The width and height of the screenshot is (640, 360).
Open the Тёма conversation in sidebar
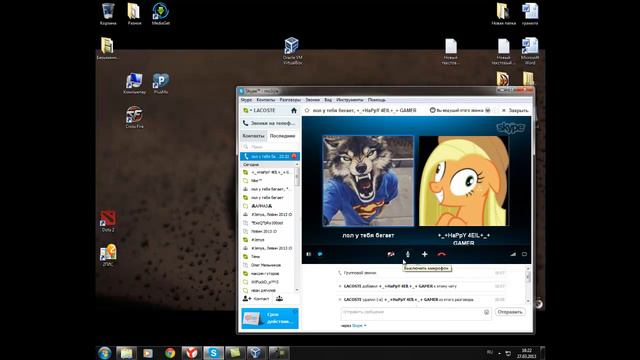click(268, 257)
